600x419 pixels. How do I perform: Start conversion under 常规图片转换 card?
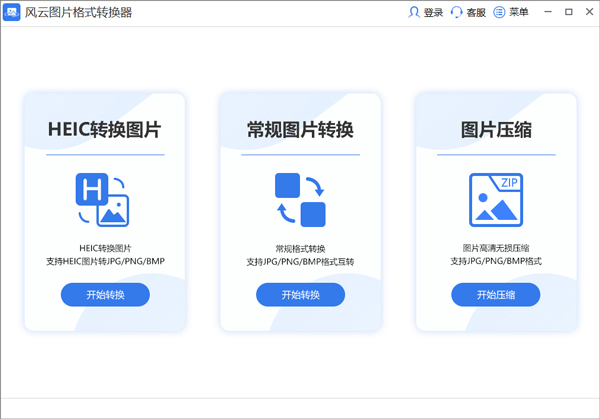click(x=300, y=295)
